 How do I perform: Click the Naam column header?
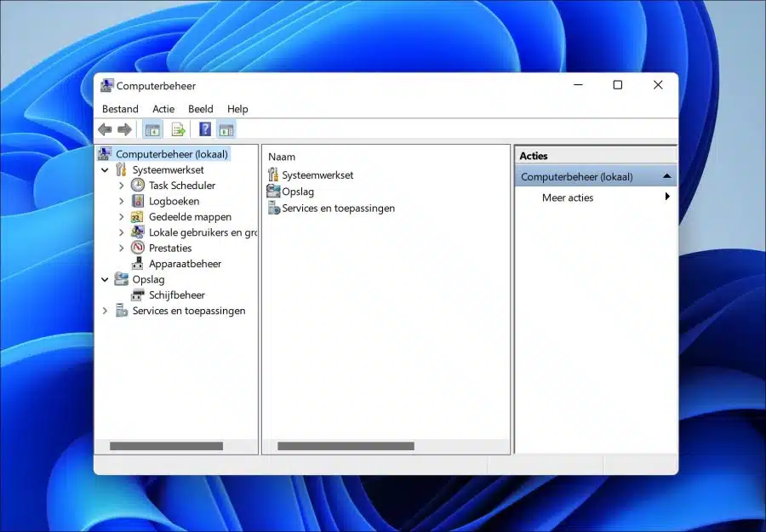click(282, 157)
